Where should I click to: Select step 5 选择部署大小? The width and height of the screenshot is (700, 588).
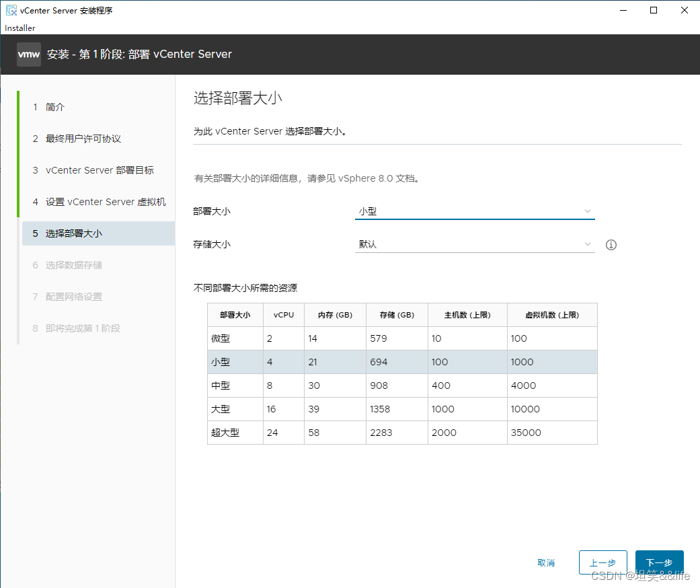(99, 233)
